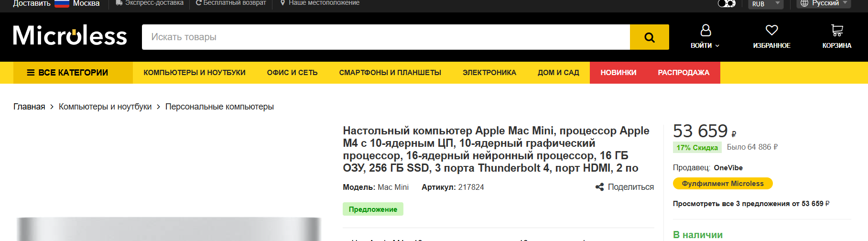The width and height of the screenshot is (868, 241).
Task: Open Смартфоны и планшеты menu
Action: click(x=390, y=73)
